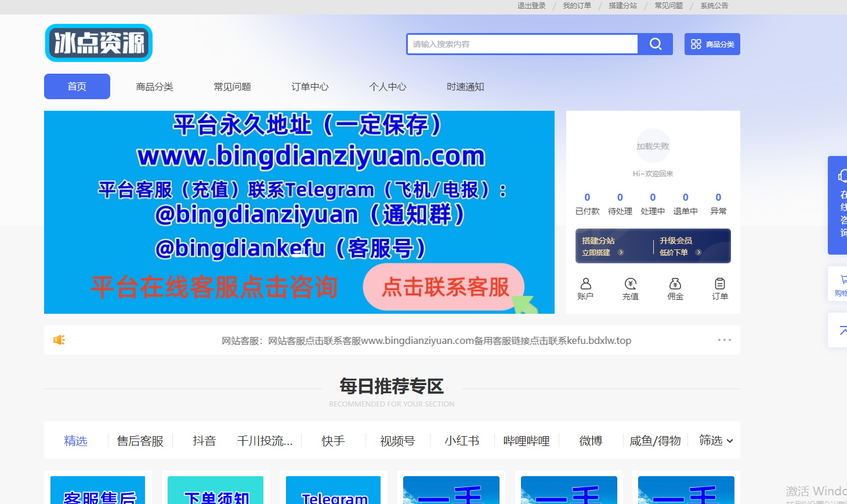Click the three-dot more icon on notice bar
The width and height of the screenshot is (847, 504).
click(725, 340)
